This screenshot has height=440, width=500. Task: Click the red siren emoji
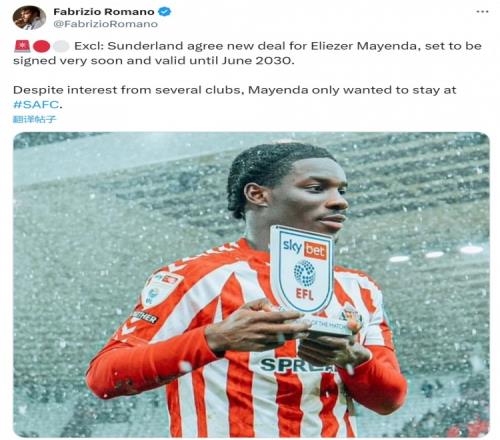(x=22, y=46)
